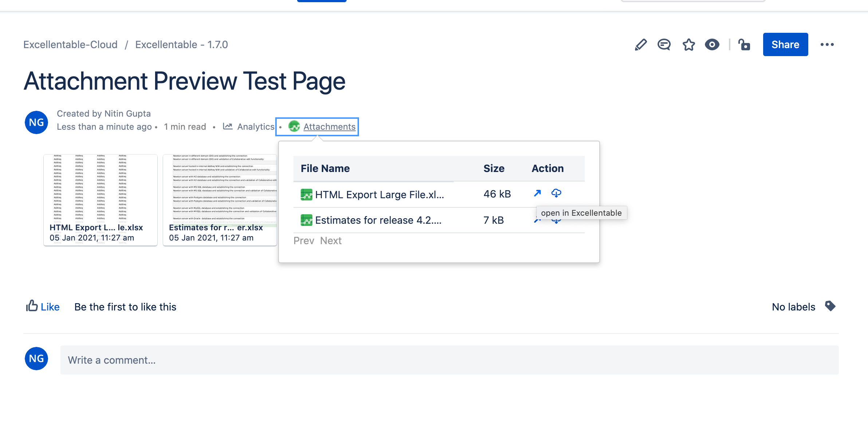
Task: Open Estimates for release xlsx thumbnail
Action: (x=220, y=200)
